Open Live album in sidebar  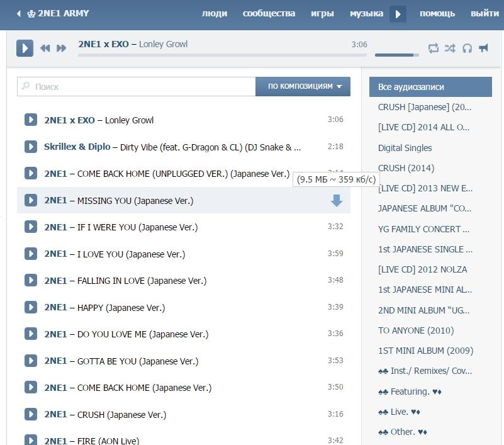399,412
